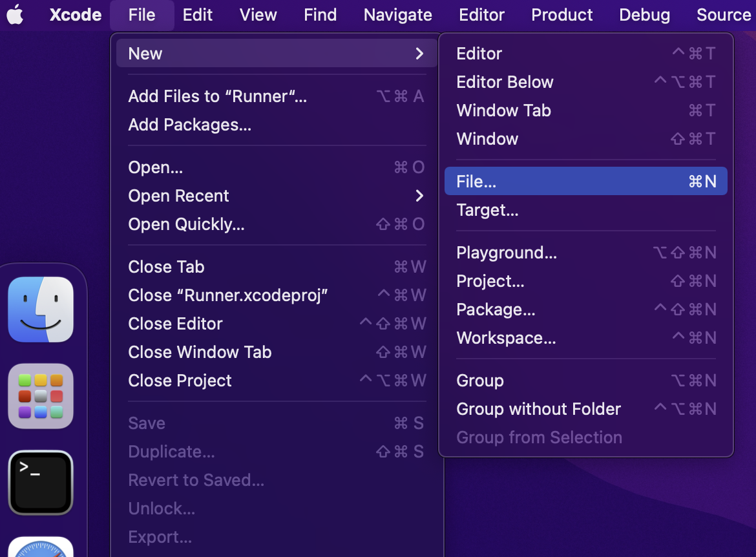This screenshot has height=557, width=756.
Task: Open the Navigate menu
Action: pos(398,14)
